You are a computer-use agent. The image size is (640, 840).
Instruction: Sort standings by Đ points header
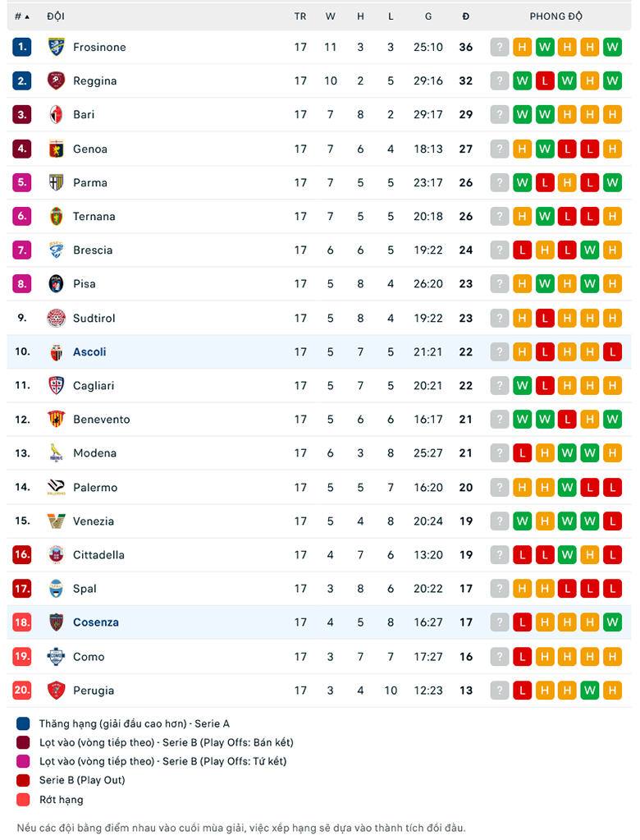[465, 16]
